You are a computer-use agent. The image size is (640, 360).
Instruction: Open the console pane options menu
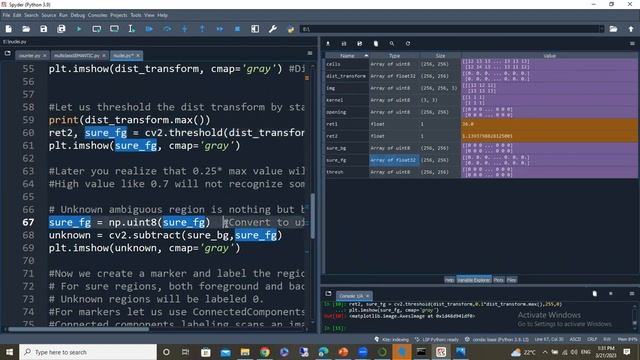pos(632,293)
